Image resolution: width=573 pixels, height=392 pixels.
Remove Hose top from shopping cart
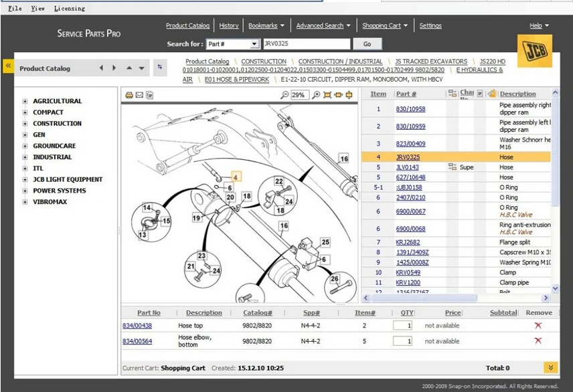538,325
